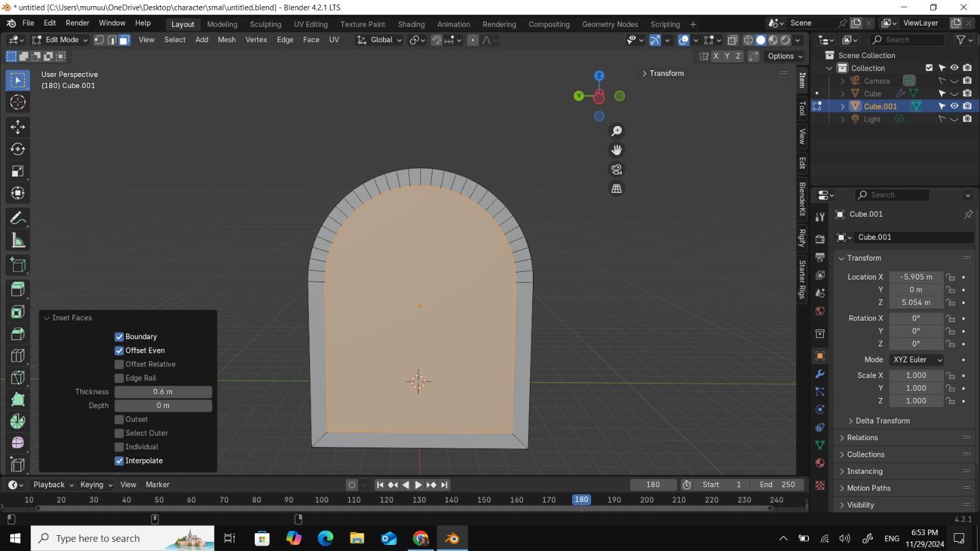The image size is (980, 551).
Task: Activate the Move tool
Action: (18, 127)
